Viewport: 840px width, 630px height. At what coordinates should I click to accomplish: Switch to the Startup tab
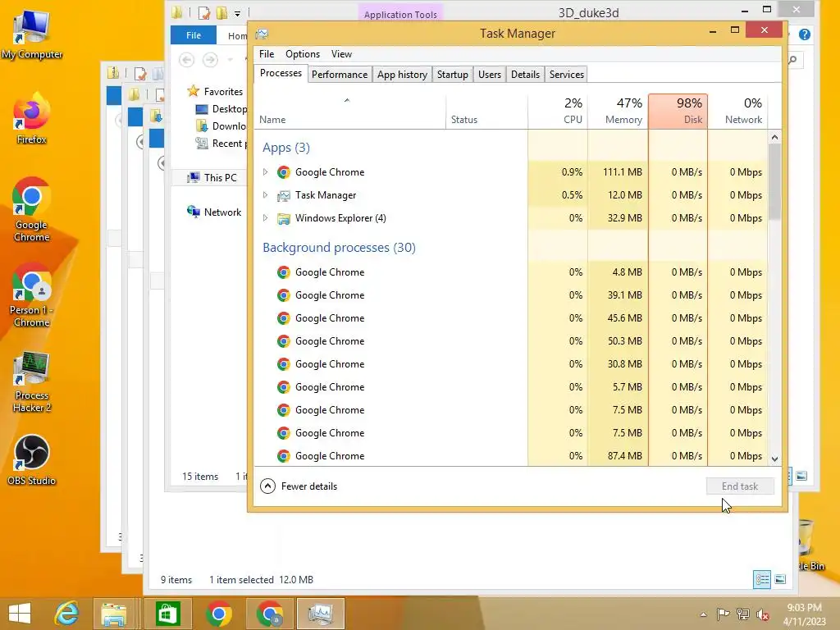(453, 75)
